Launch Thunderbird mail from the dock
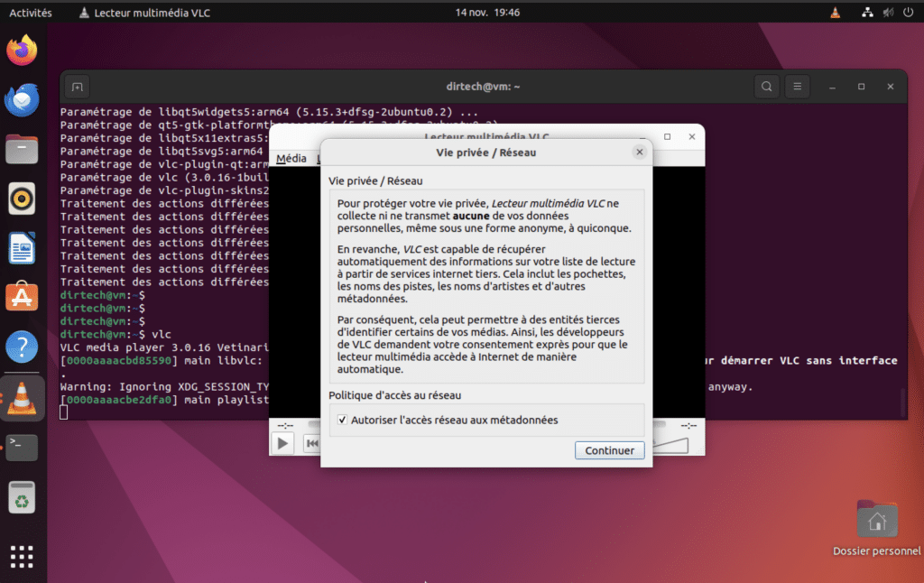The image size is (924, 583). point(22,99)
